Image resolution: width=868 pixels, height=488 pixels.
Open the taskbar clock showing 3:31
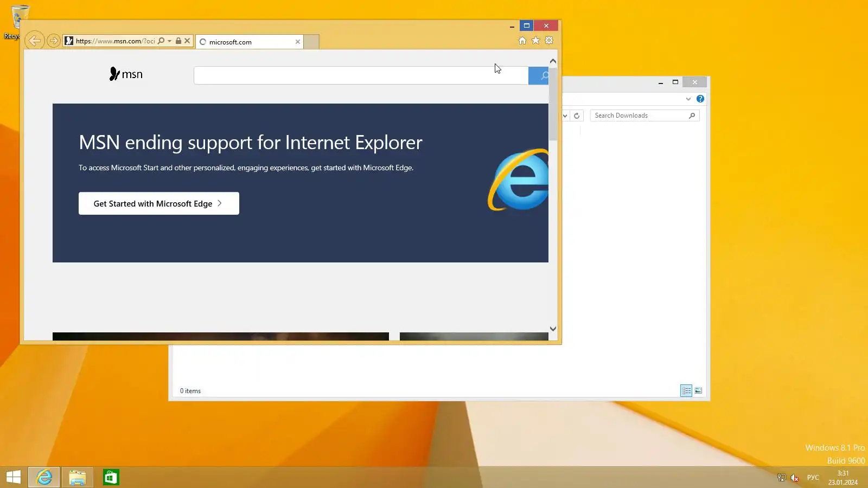pos(843,478)
